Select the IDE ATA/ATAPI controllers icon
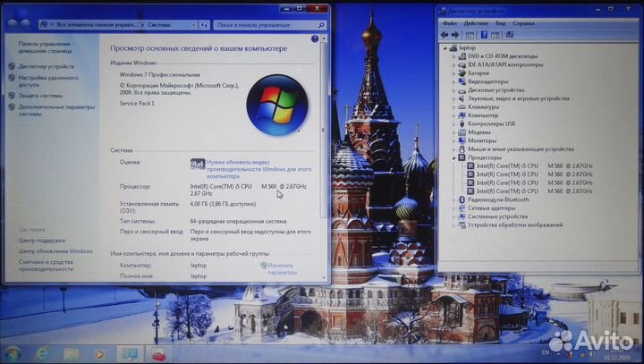The height and width of the screenshot is (364, 644). point(462,64)
